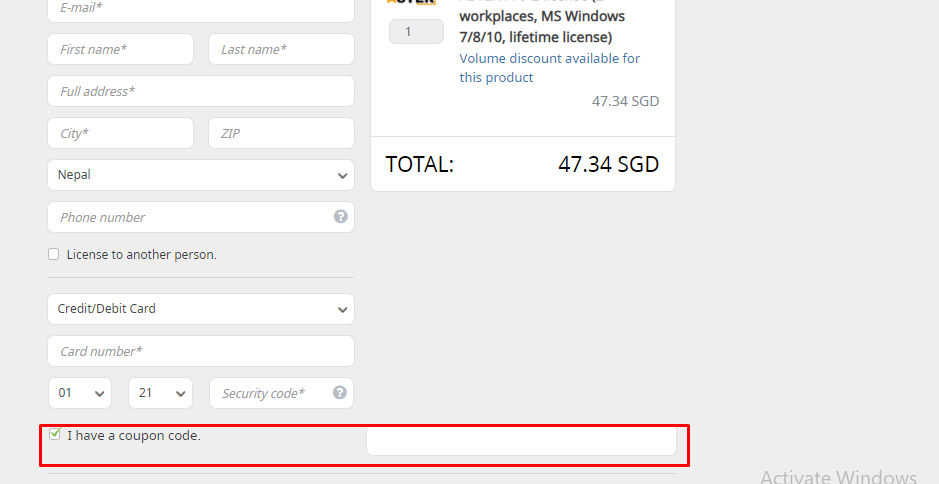Open the Phone number help icon

click(x=341, y=216)
